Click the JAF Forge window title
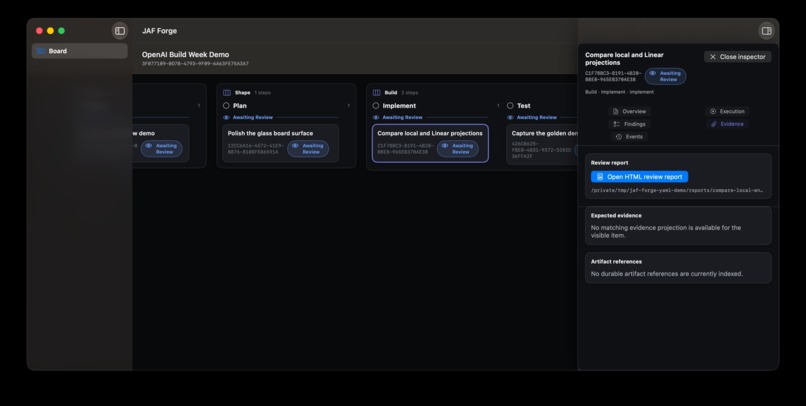Screen dimensions: 806x406 (159, 31)
